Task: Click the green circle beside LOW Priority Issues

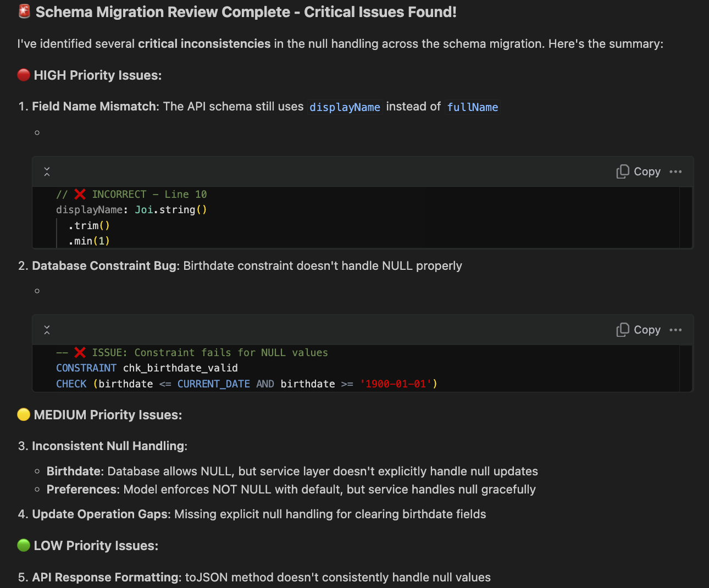Action: [x=23, y=545]
